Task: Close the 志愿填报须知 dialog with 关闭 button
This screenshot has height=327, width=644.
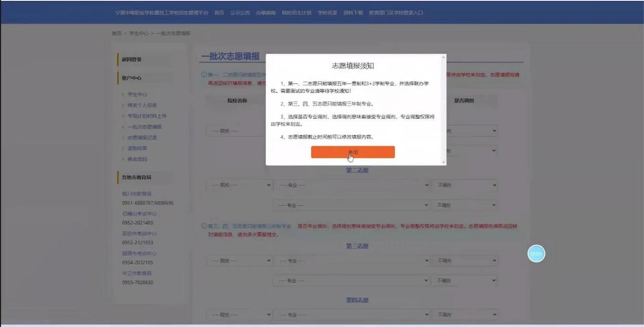Action: coord(353,152)
